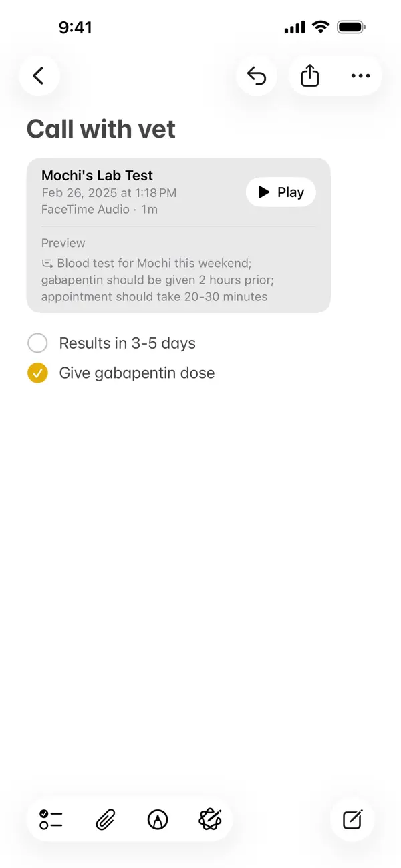Open the Share sheet icon
The image size is (401, 868).
click(309, 75)
